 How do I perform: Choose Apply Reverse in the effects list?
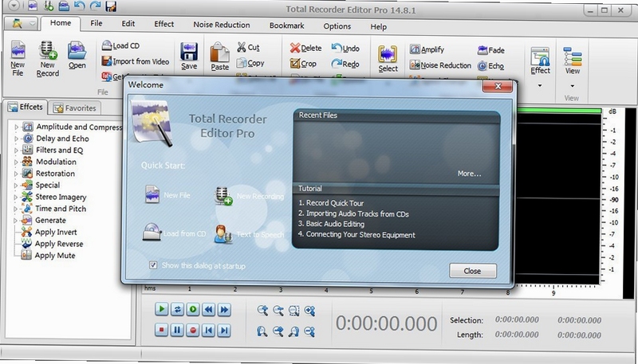59,244
